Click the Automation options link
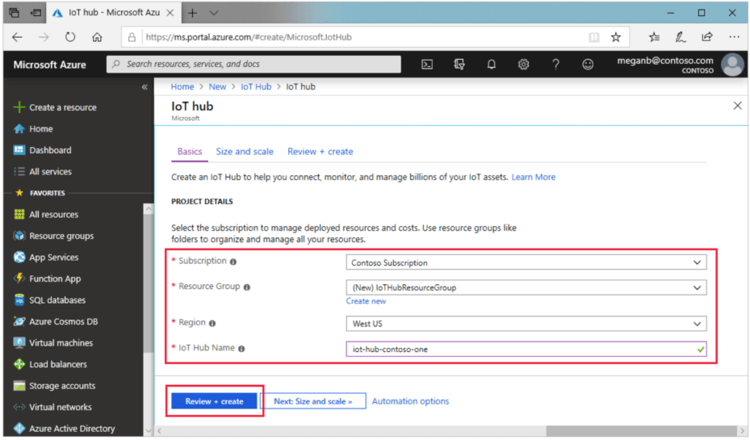Image resolution: width=750 pixels, height=440 pixels. point(410,401)
